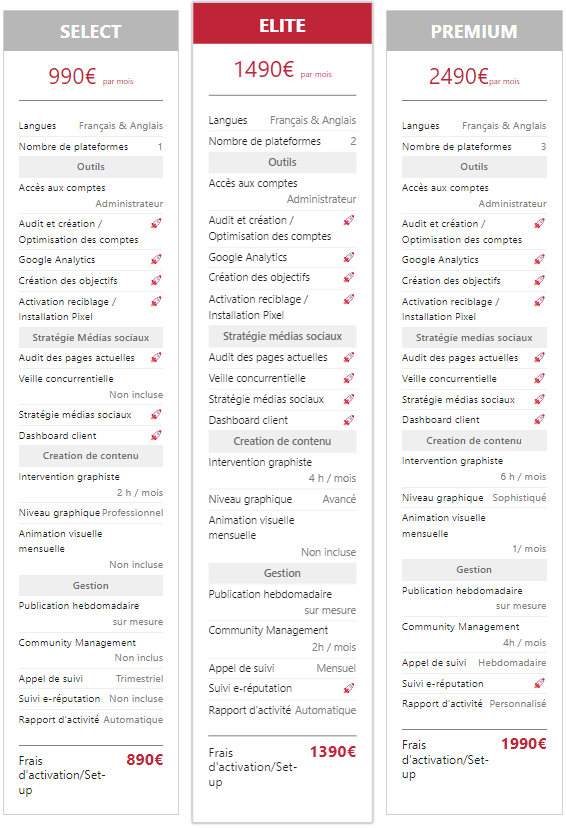The width and height of the screenshot is (566, 828).
Task: Click rocket icon for Suivi e-réputation in PREMIUM
Action: [540, 683]
